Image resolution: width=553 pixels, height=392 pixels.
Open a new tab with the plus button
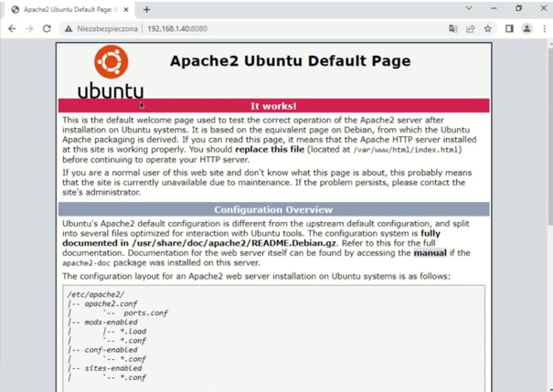click(x=146, y=9)
